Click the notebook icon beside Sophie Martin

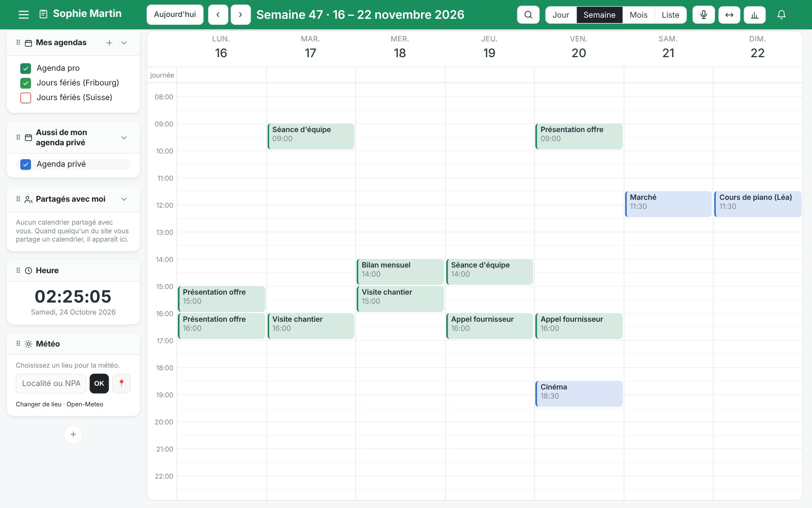[44, 14]
